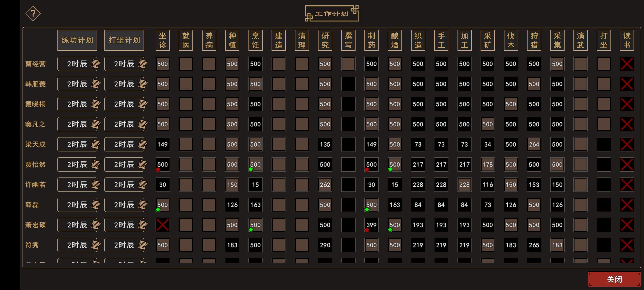Select the 酿酒 column header

395,40
